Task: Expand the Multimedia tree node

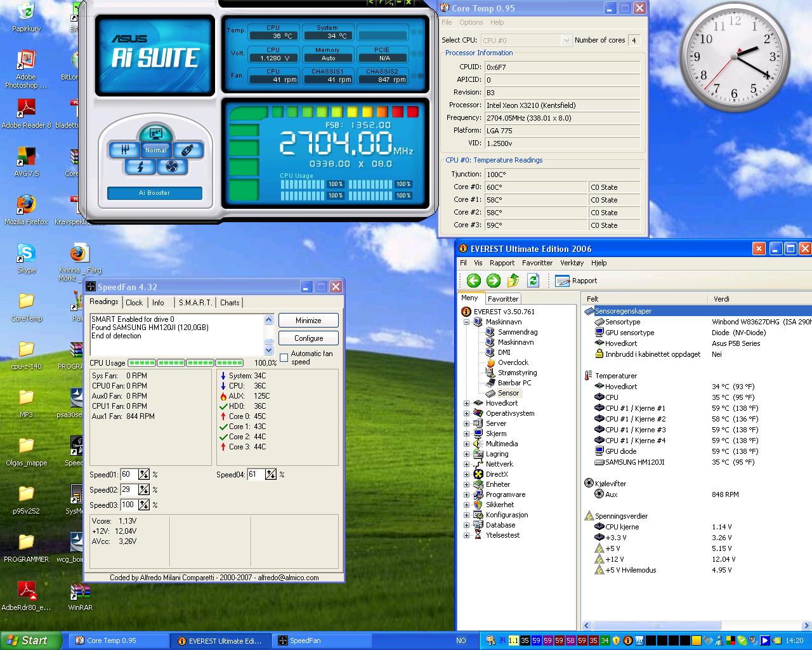Action: (466, 444)
